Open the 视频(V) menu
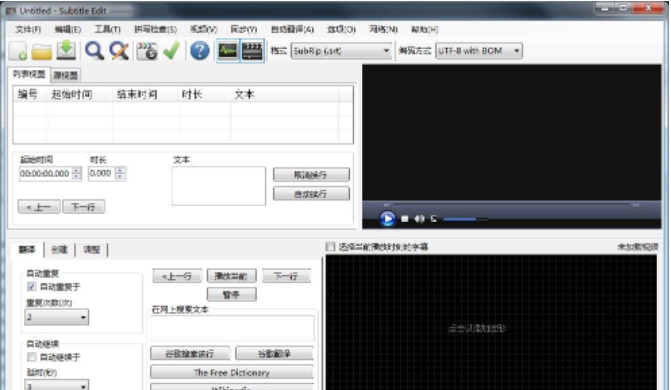Screen dimensions: 671x390 pos(204,29)
